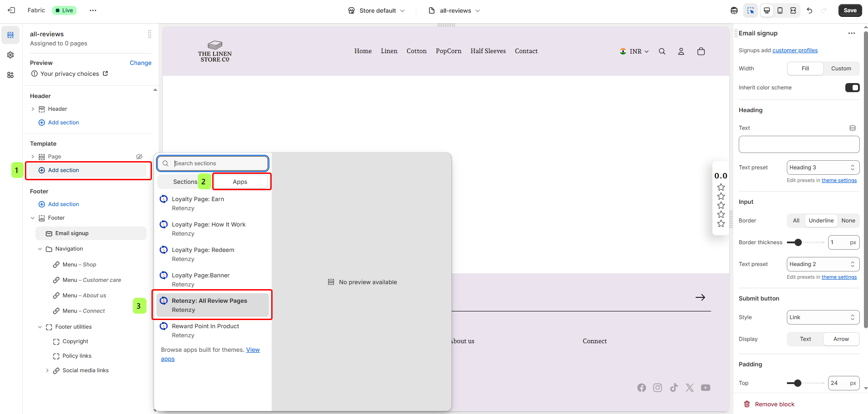Image resolution: width=868 pixels, height=414 pixels.
Task: Open the Heading 3 text preset dropdown
Action: tap(823, 168)
